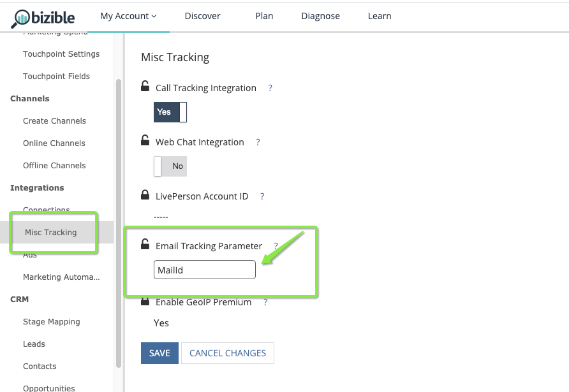This screenshot has height=392, width=569.
Task: Click the lock icon next to LivePerson Account ID
Action: coord(145,195)
